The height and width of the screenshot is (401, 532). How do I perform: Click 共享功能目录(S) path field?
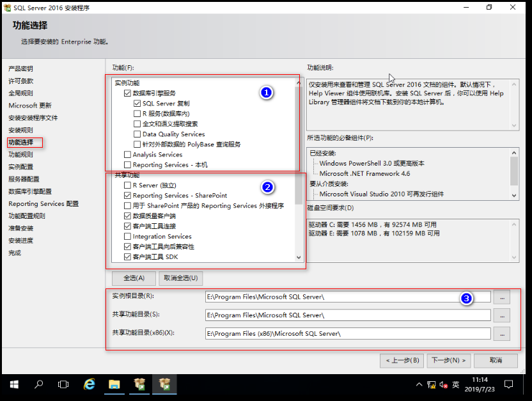pos(348,315)
